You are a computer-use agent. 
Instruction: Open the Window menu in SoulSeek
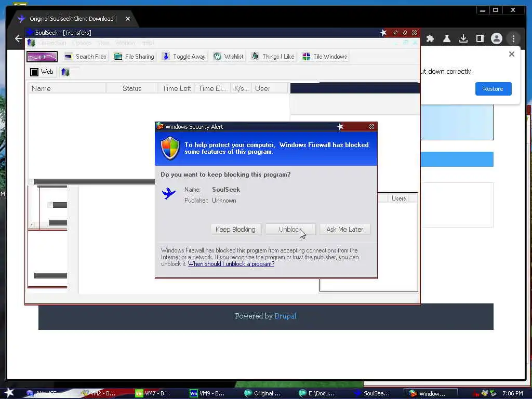tap(125, 43)
